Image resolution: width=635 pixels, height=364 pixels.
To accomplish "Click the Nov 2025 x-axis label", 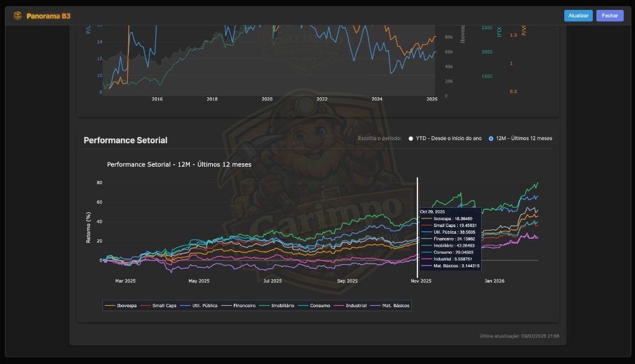I will [x=420, y=281].
